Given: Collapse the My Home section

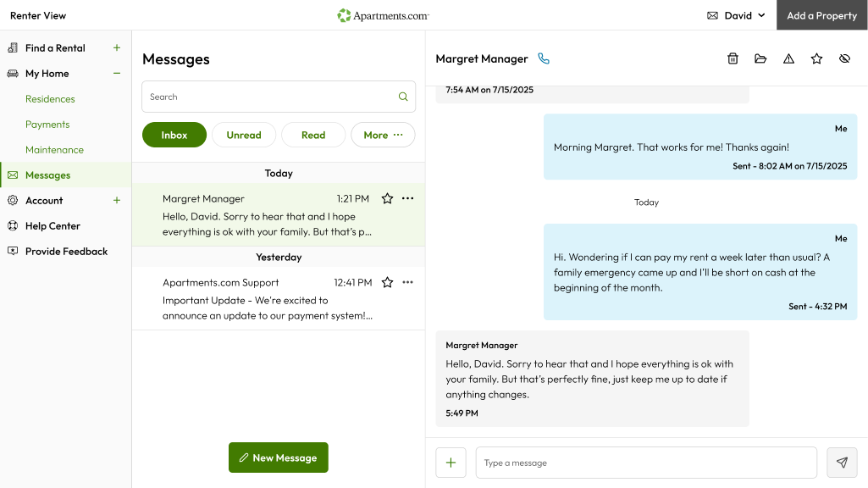Looking at the screenshot, I should pos(116,74).
